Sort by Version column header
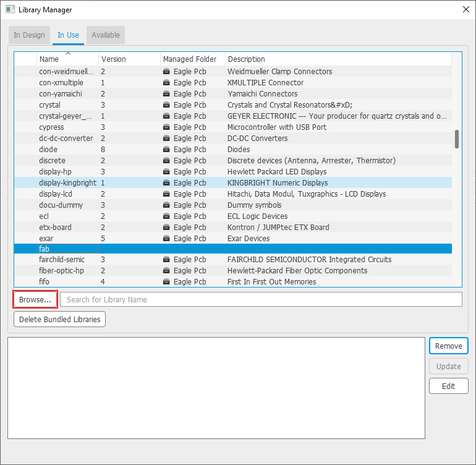This screenshot has width=476, height=465. [x=129, y=59]
